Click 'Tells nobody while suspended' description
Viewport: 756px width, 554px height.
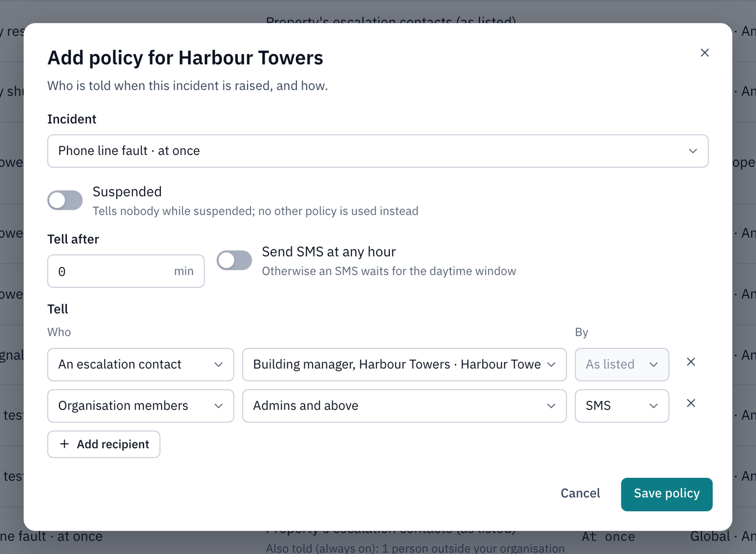tap(255, 211)
